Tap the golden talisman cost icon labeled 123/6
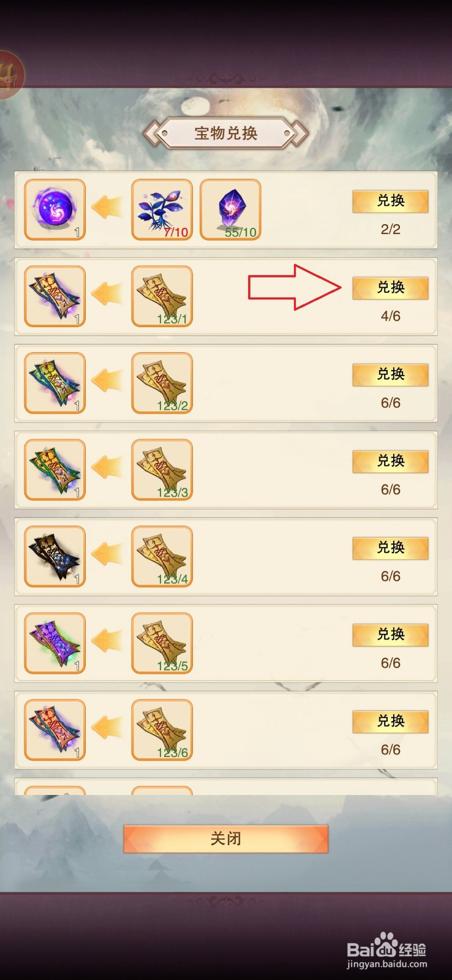The height and width of the screenshot is (980, 452). coord(162,730)
